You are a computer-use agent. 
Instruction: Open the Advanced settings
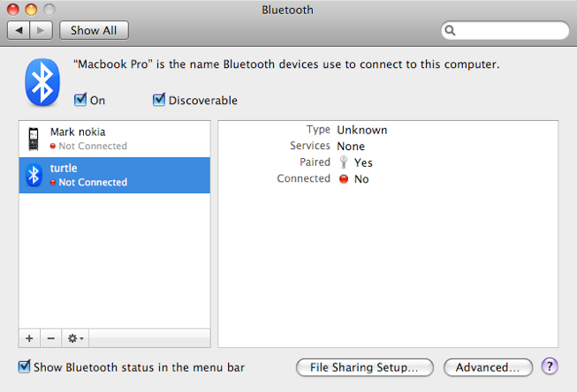[488, 367]
